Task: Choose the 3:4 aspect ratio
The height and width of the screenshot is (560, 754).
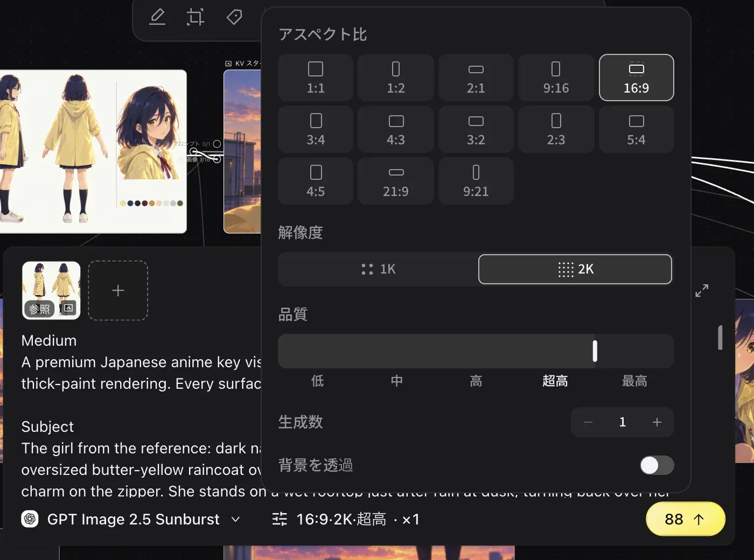Action: (316, 129)
